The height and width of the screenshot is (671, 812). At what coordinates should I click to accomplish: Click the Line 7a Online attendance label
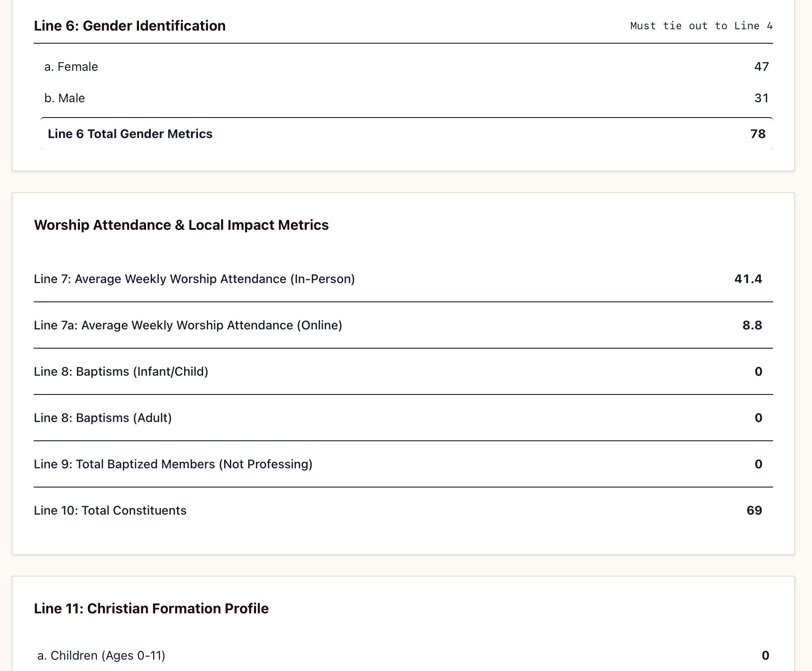(188, 325)
